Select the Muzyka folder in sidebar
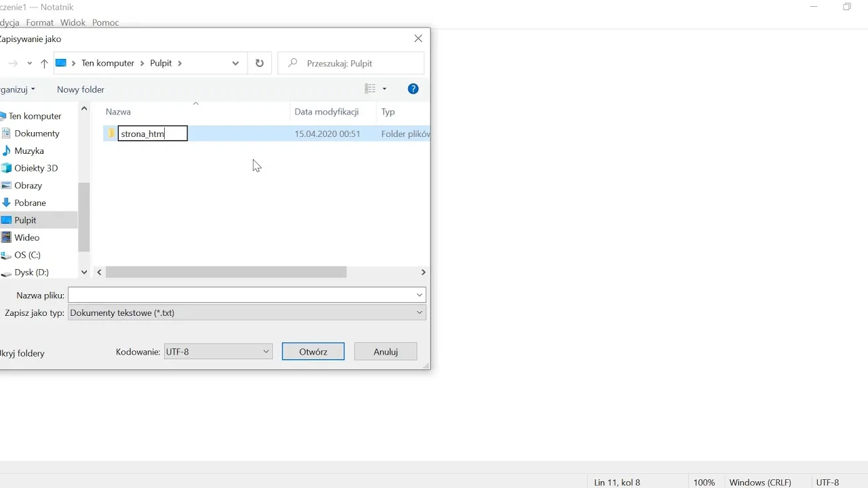The height and width of the screenshot is (488, 868). pos(29,151)
